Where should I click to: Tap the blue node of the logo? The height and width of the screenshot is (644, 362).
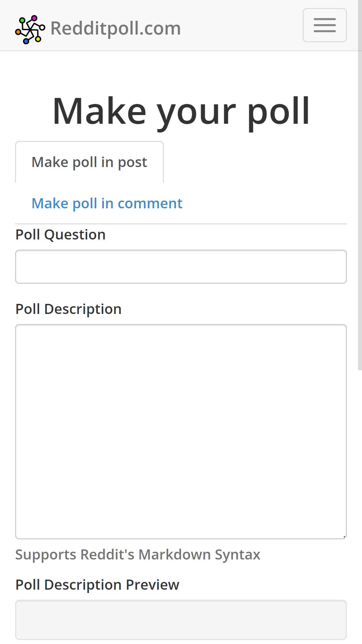26,41
